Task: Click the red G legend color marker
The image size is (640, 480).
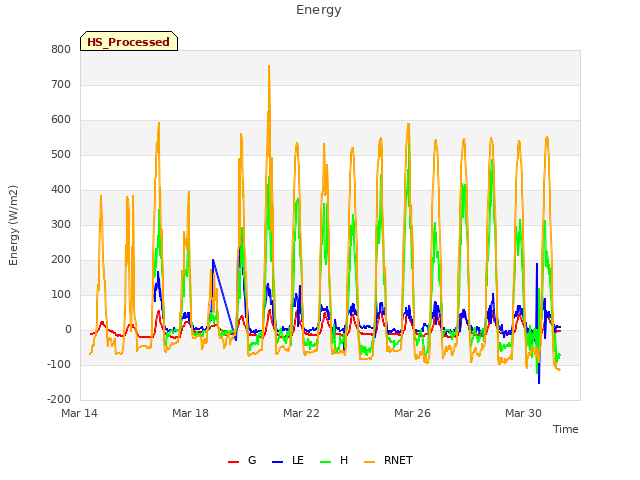Action: 233,462
